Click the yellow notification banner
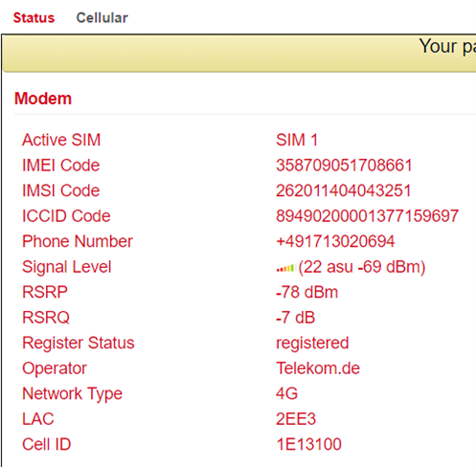The height and width of the screenshot is (467, 476). (238, 54)
